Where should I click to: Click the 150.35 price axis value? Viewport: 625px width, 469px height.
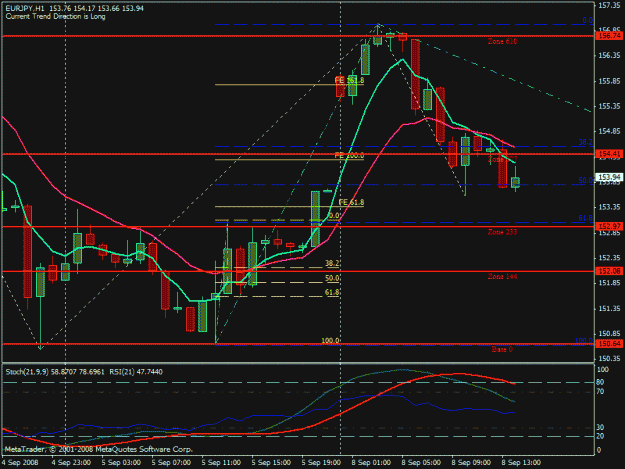click(x=609, y=359)
